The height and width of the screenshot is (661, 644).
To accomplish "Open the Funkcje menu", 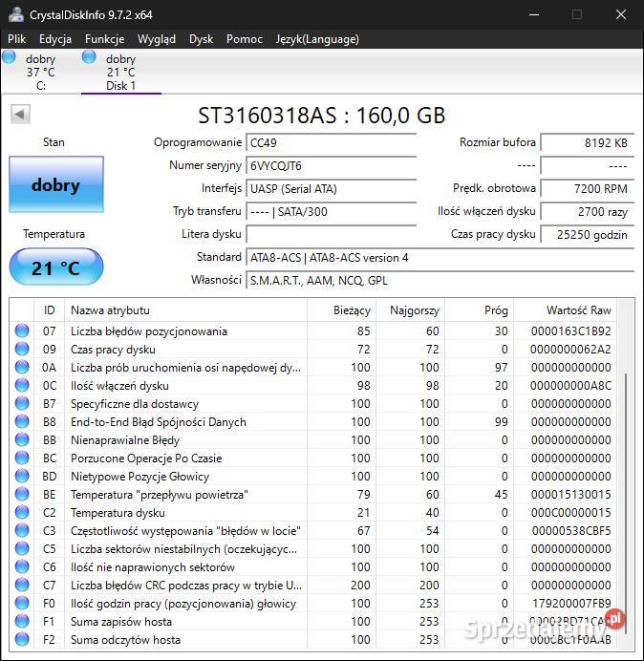I will point(104,39).
